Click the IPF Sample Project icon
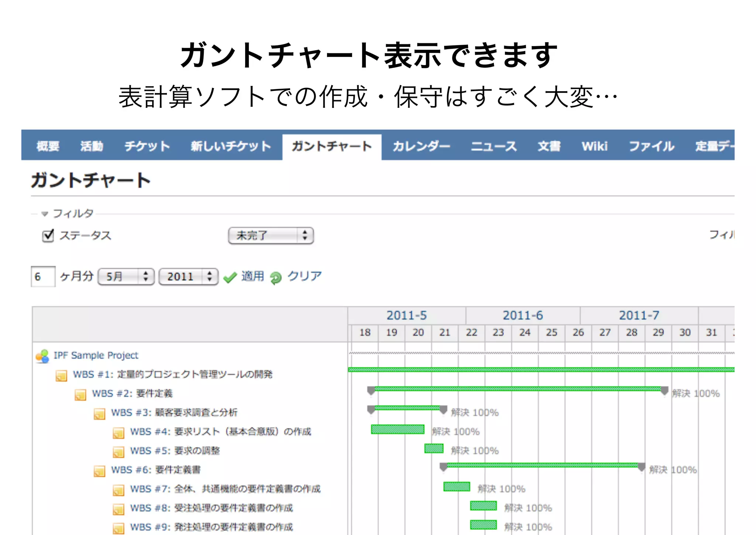Viewport: 756px width, 535px height. [42, 356]
